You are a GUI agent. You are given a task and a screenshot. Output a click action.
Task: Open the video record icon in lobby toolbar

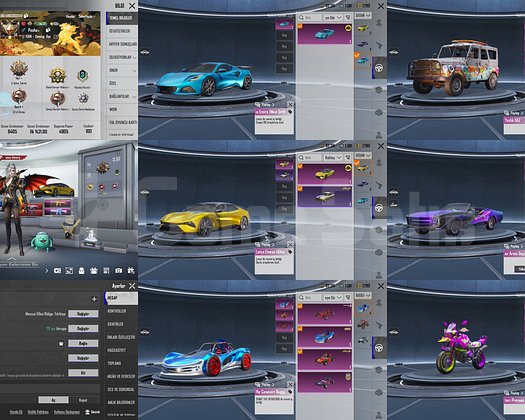(x=57, y=271)
